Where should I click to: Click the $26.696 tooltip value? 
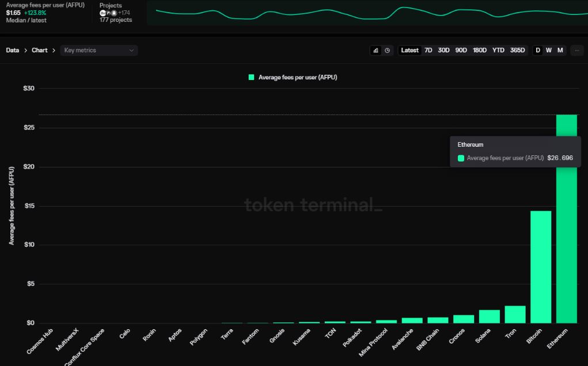click(560, 158)
